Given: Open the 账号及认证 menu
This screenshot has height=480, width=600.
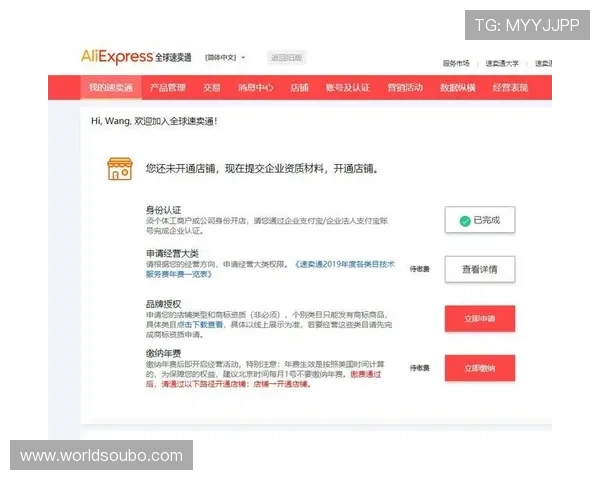Looking at the screenshot, I should point(347,88).
